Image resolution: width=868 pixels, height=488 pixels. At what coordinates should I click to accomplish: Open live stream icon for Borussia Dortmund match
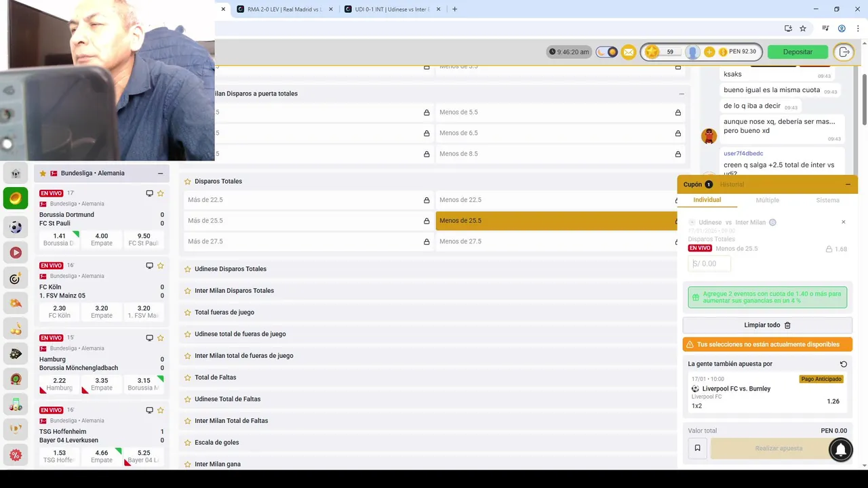[x=149, y=193]
